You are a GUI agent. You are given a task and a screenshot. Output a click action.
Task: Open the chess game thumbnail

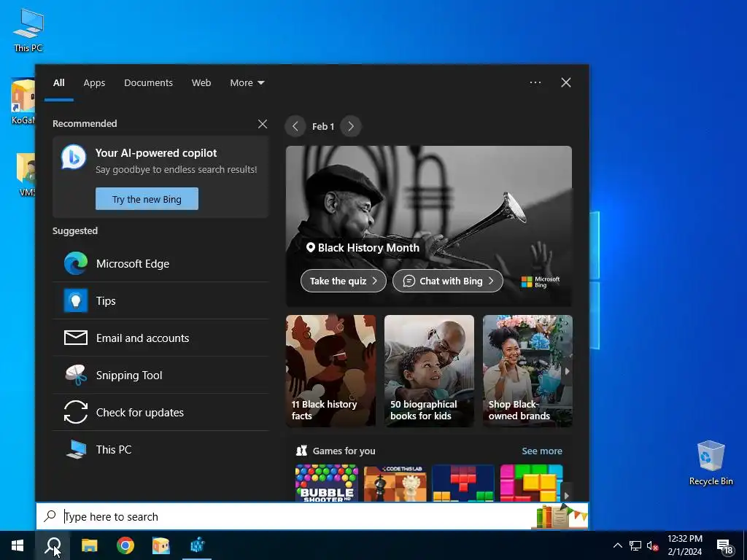[395, 483]
